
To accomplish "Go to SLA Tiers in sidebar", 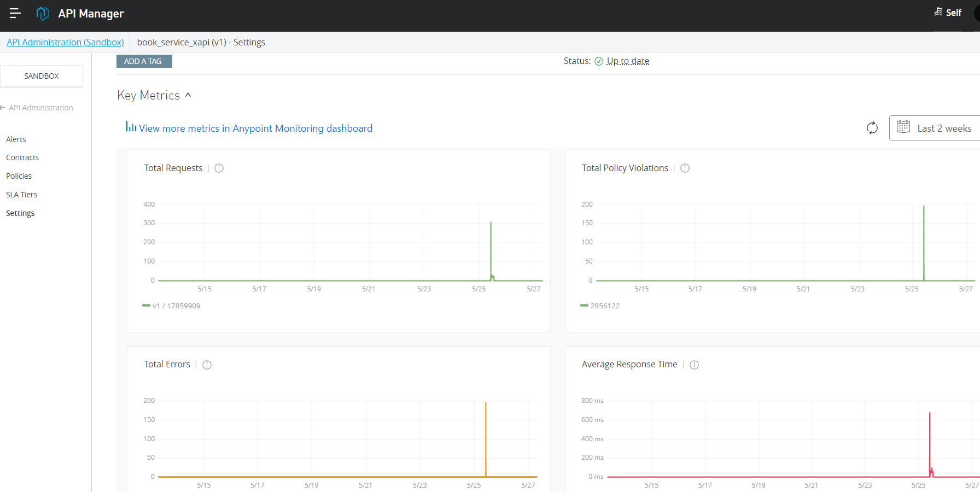I will coord(22,195).
